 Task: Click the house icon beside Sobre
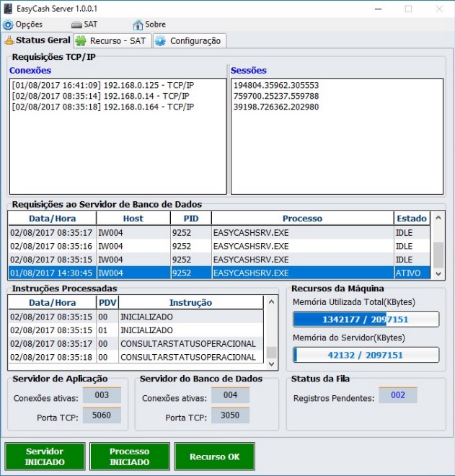click(138, 25)
